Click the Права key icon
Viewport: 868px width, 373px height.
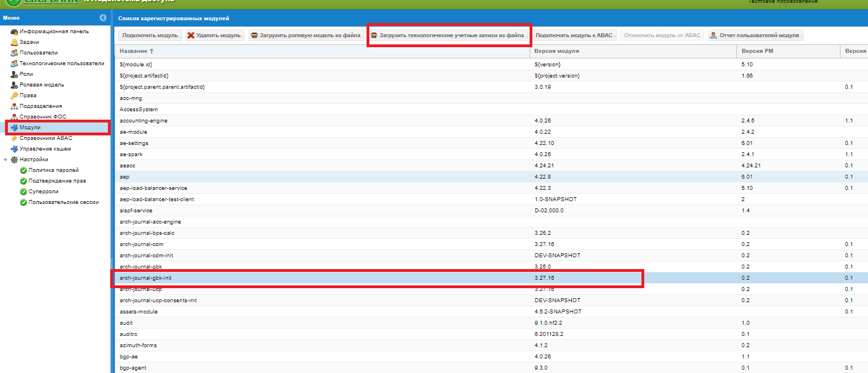coord(15,95)
